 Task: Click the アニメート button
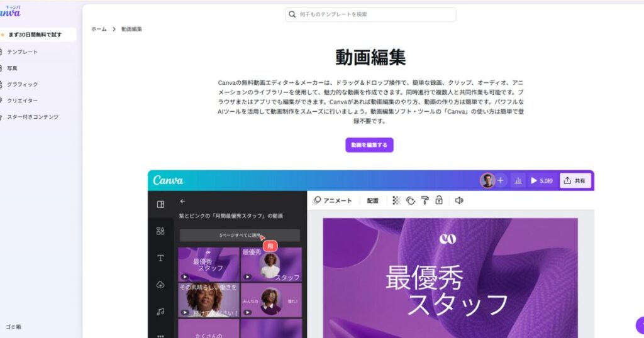coord(333,200)
